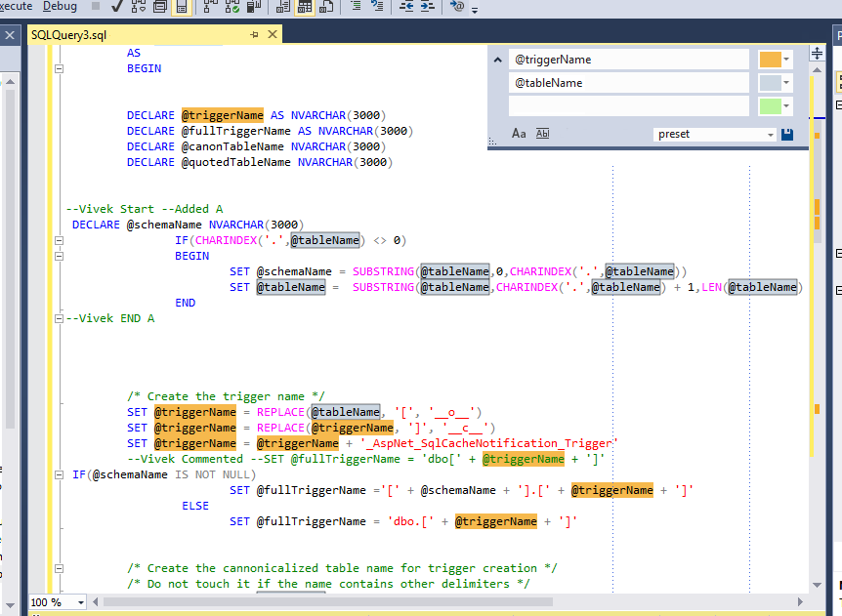
Task: Toggle IntelliSense Enabled toolbar button
Action: (x=182, y=6)
